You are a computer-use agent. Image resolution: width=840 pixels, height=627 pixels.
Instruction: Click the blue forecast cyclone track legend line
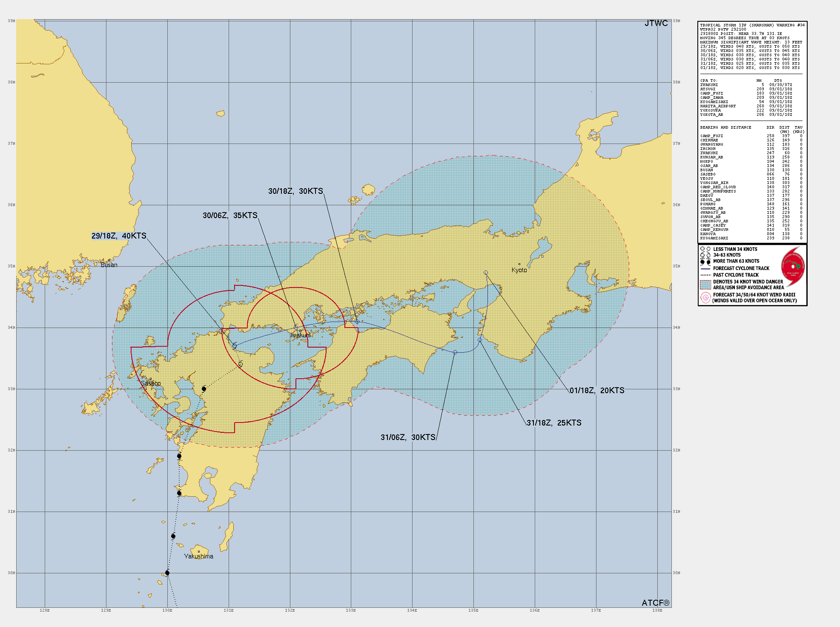(705, 269)
